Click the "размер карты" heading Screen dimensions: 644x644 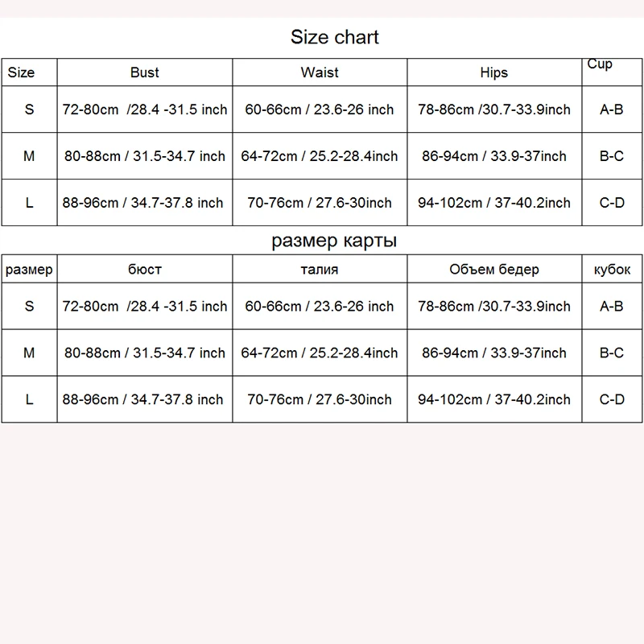coord(334,241)
